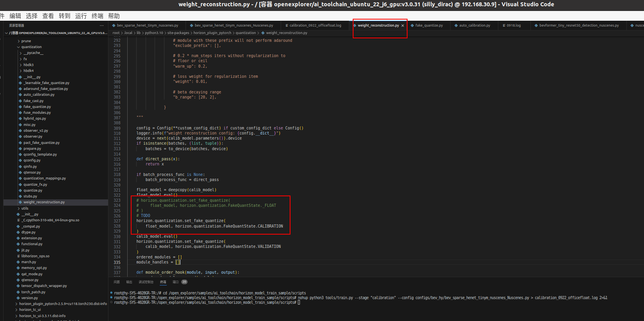
Task: Click the icon beside libhorizon_ops.so in explorer
Action: [x=18, y=256]
